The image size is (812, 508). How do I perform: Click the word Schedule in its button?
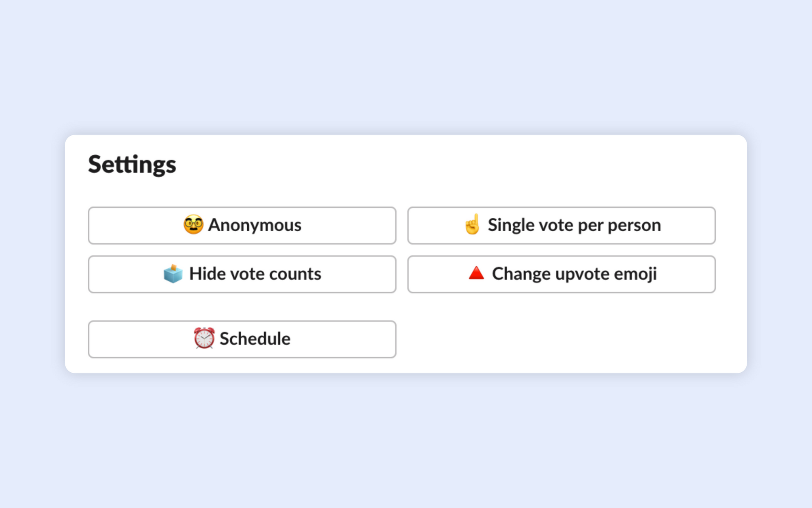click(255, 339)
